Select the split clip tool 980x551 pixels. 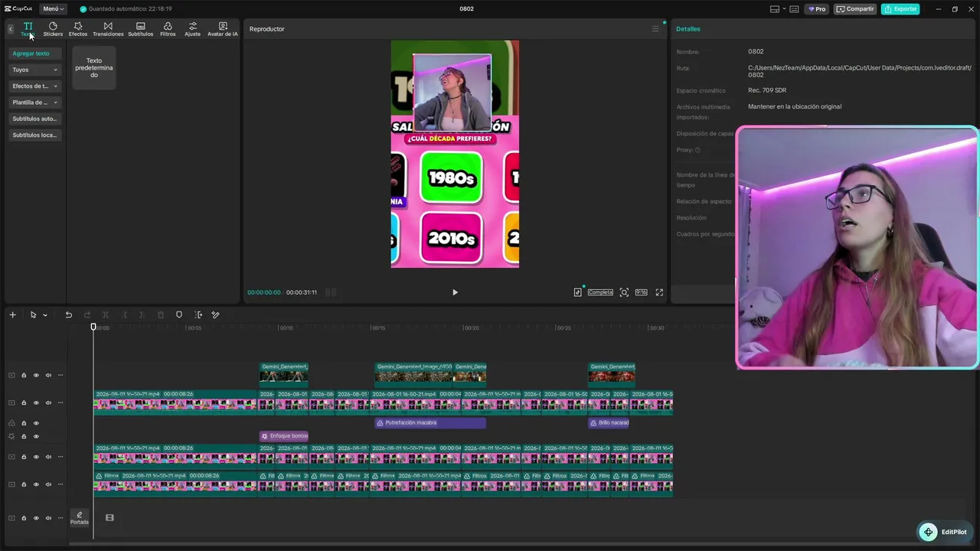coord(106,315)
